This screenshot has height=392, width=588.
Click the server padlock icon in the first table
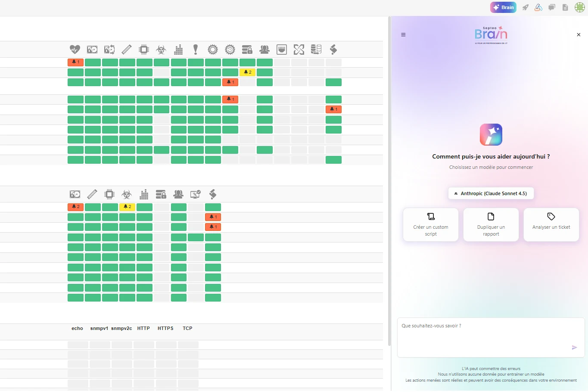247,50
